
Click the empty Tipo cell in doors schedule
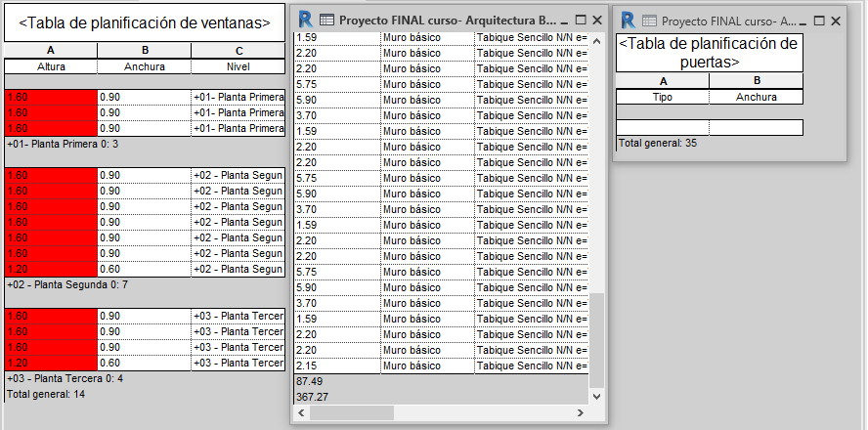tap(663, 128)
